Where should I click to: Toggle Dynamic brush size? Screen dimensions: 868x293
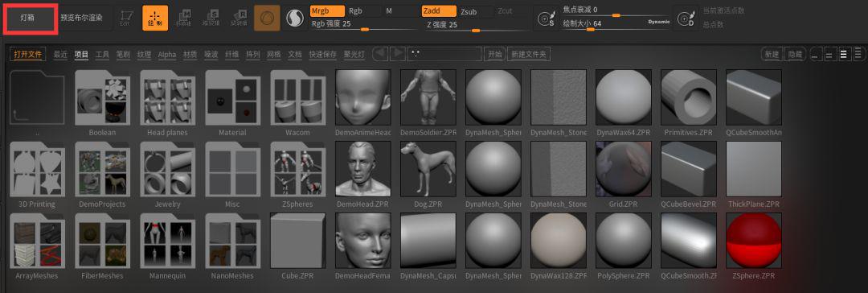[659, 22]
